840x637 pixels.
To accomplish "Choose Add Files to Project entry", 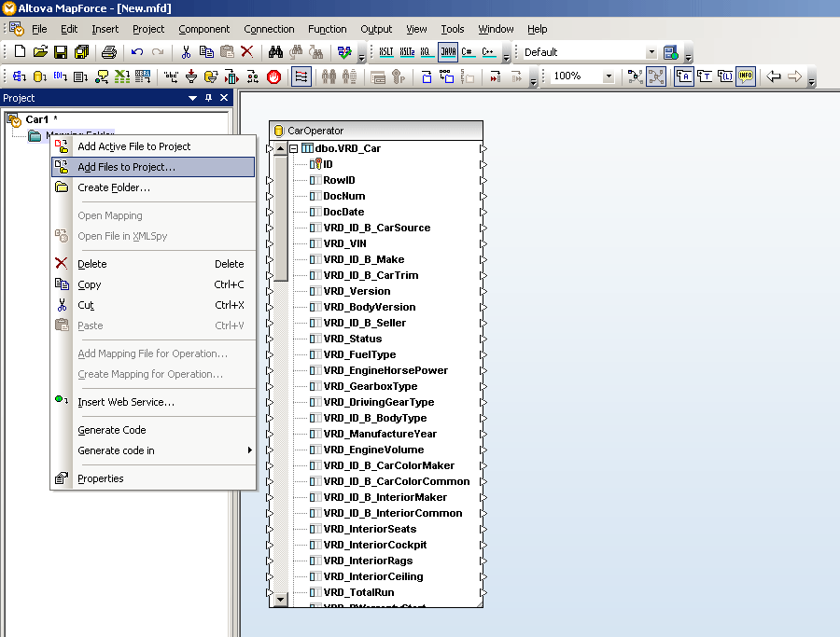I will (x=153, y=167).
